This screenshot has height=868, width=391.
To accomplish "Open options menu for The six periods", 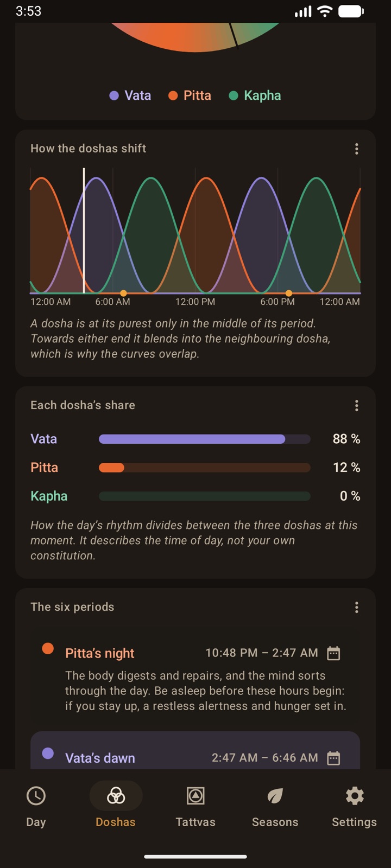I will pos(356,607).
